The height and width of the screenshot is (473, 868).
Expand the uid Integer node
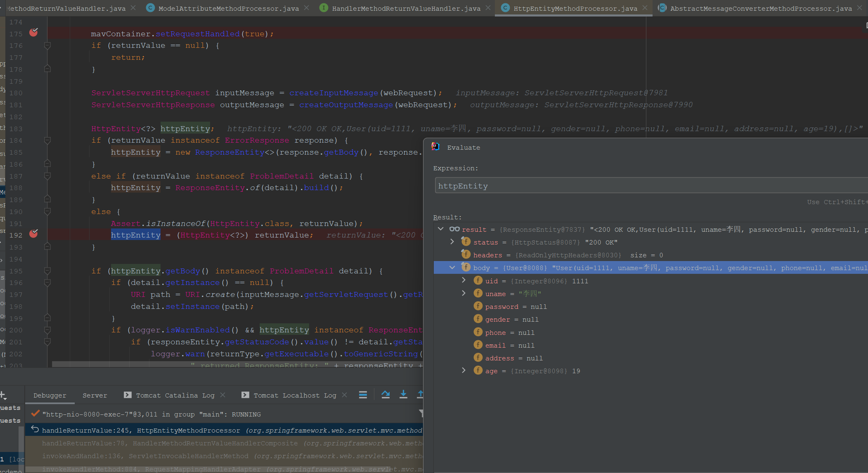(x=464, y=280)
